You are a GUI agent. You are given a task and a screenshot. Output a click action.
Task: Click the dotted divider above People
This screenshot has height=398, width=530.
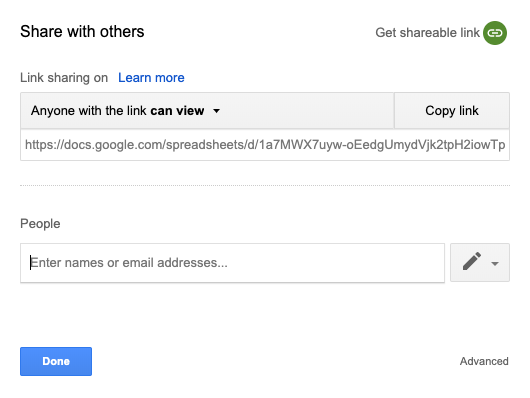click(265, 185)
